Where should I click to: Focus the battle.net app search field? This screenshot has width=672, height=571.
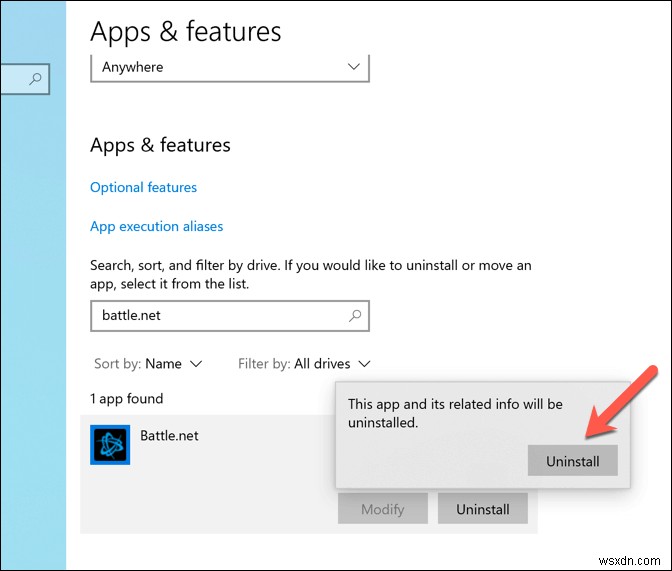coord(230,316)
